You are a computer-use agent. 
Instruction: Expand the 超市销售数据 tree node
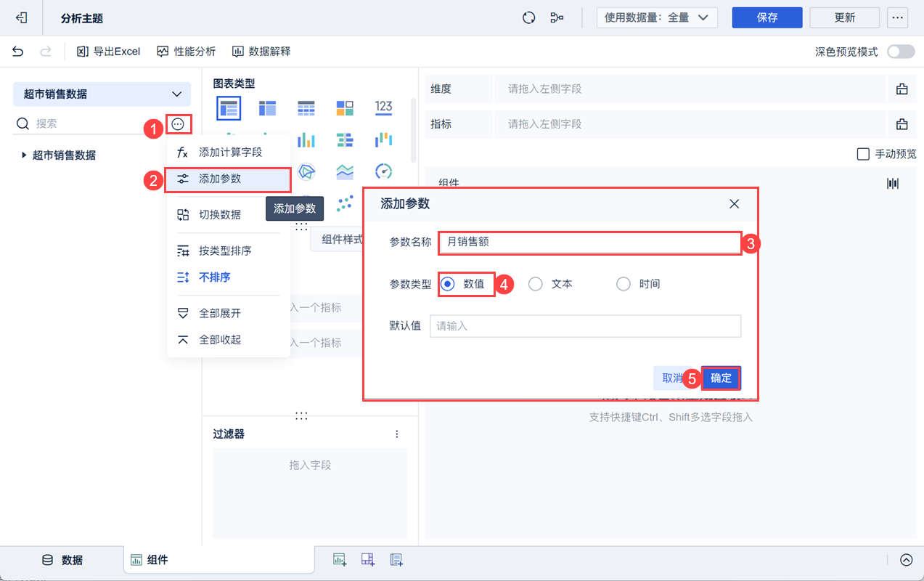(x=24, y=155)
